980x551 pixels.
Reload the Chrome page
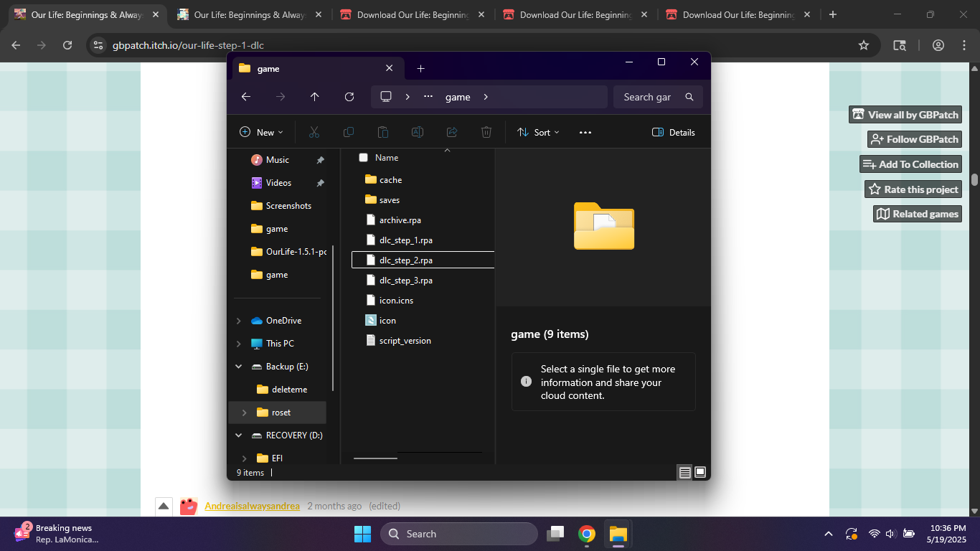[x=67, y=45]
